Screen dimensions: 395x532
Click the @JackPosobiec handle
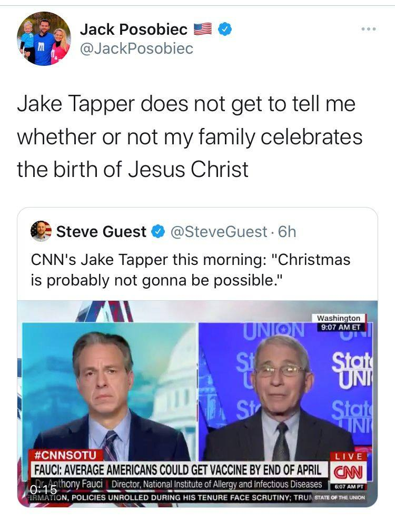(x=136, y=48)
